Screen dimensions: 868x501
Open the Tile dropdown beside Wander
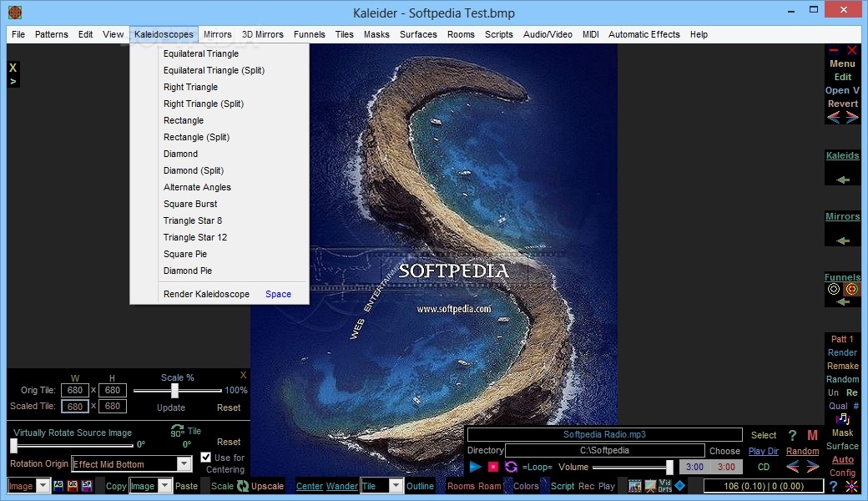tap(396, 486)
